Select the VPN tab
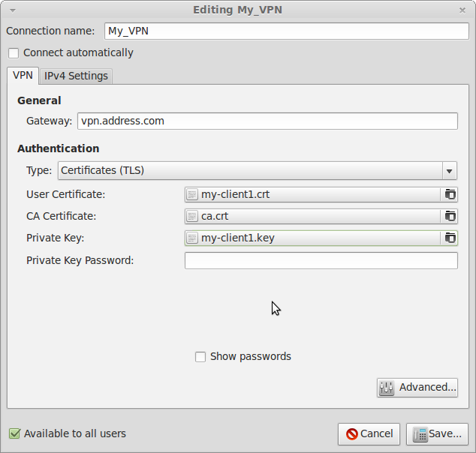 click(x=23, y=76)
